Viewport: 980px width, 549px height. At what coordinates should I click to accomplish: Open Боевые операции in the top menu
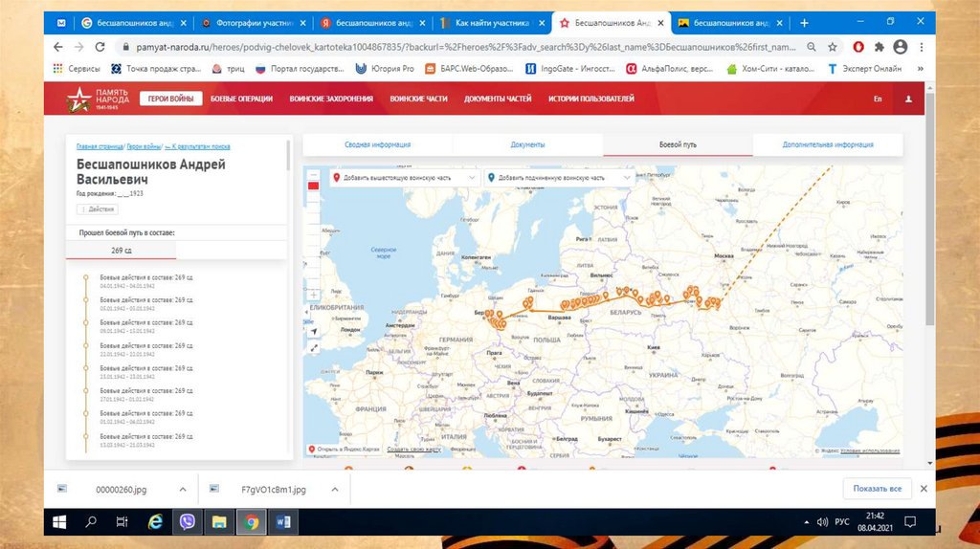241,99
